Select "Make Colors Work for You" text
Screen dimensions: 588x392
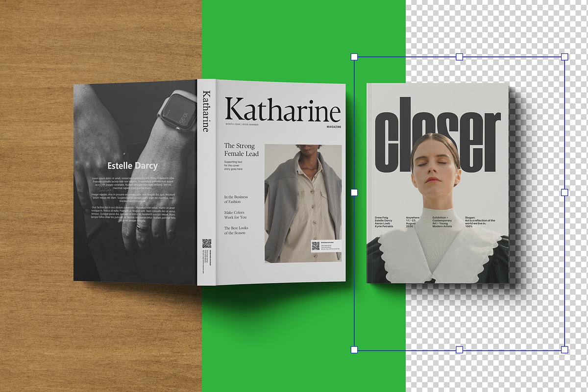coord(235,215)
